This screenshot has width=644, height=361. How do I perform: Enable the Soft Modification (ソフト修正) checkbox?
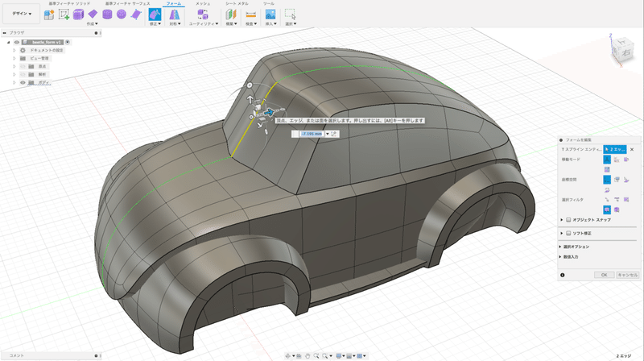[568, 233]
